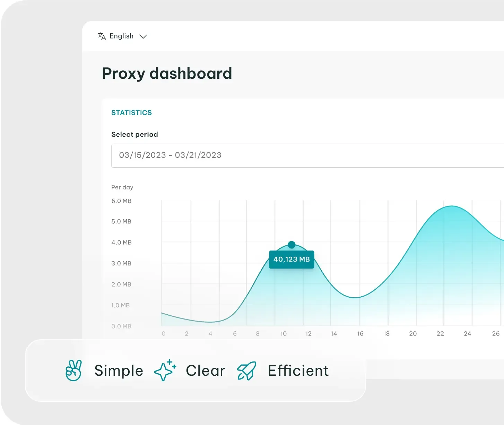This screenshot has height=425, width=504.
Task: Click the 6.0 MB axis label
Action: tap(121, 201)
